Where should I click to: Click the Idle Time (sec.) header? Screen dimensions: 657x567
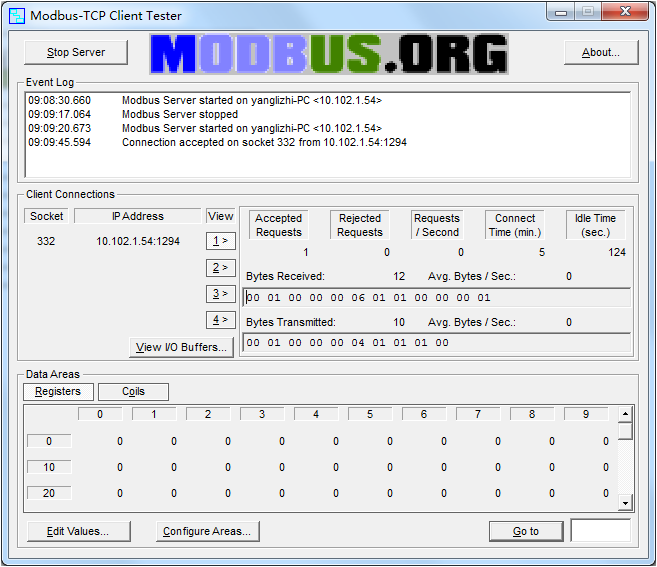(595, 225)
